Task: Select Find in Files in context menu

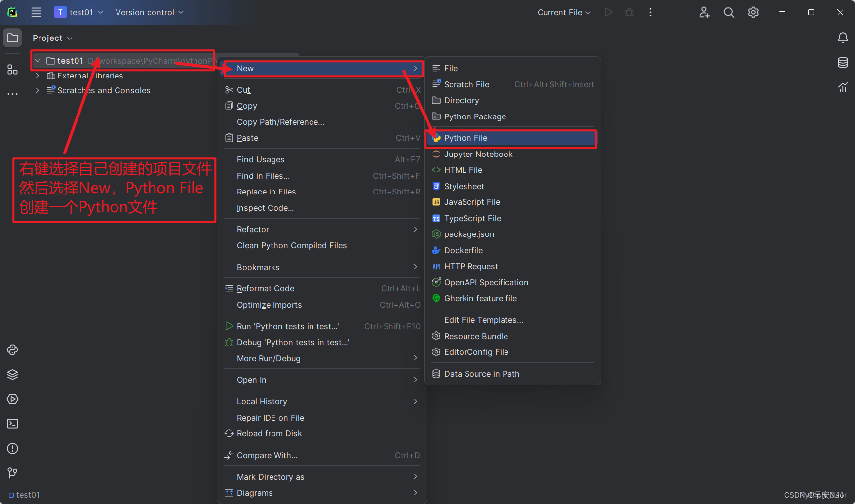Action: [x=321, y=176]
